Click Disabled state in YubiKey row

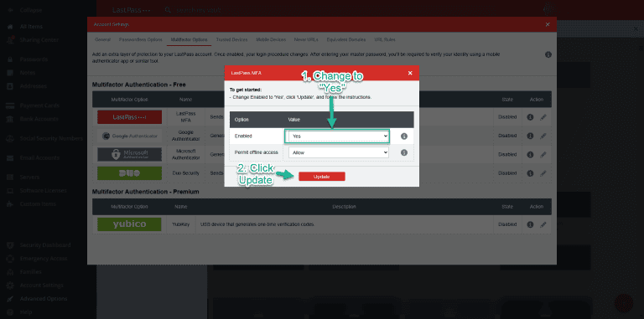tap(507, 224)
